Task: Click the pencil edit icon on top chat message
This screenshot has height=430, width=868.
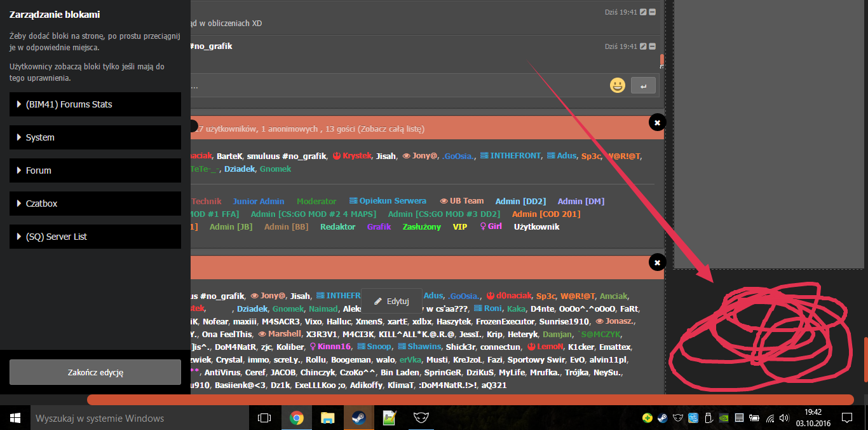Action: pyautogui.click(x=643, y=12)
